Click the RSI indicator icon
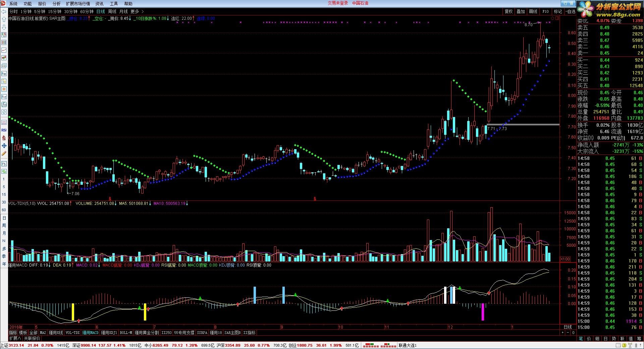This screenshot has height=349, width=644. (x=4, y=130)
